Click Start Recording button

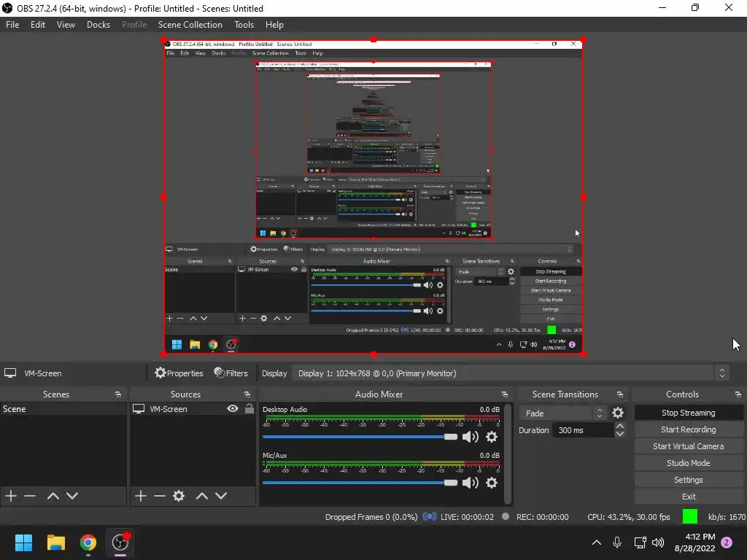point(689,429)
